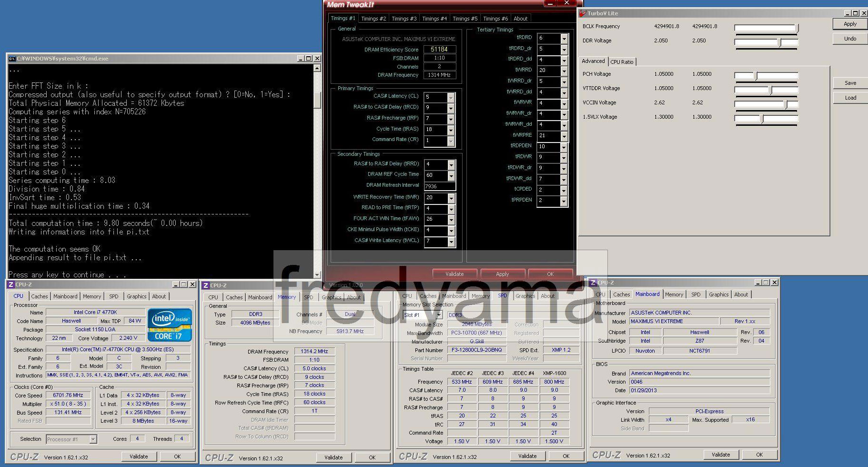Click the Undo button in TurboV Lite

pyautogui.click(x=850, y=39)
